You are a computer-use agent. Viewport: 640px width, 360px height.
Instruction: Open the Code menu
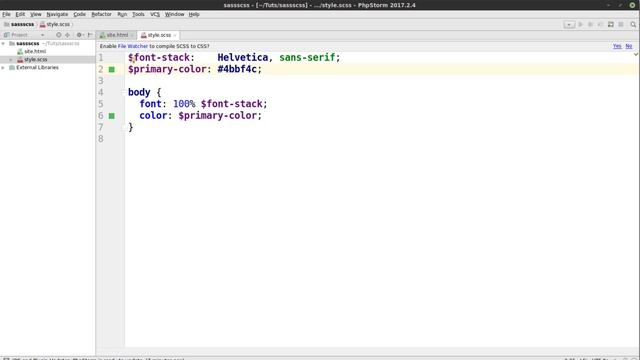[x=79, y=14]
